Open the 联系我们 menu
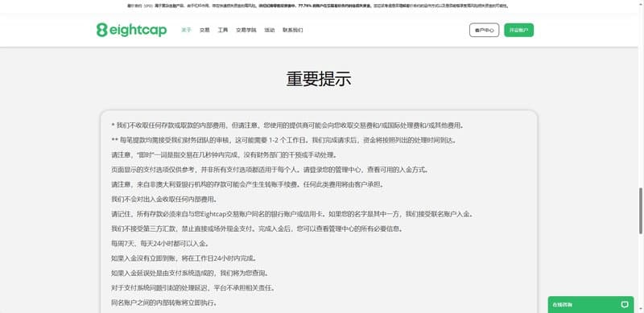Image resolution: width=644 pixels, height=313 pixels. [293, 30]
